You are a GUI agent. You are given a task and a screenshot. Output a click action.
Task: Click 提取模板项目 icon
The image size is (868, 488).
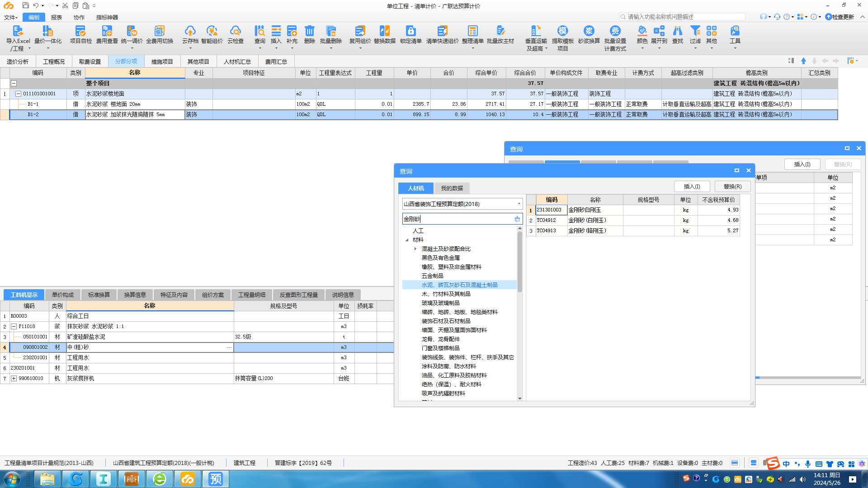562,31
